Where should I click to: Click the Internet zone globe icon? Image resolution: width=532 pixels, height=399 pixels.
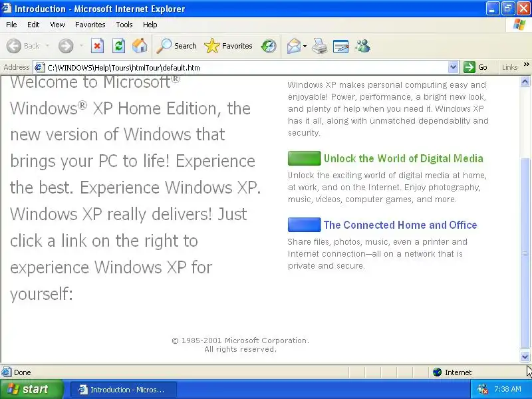click(438, 372)
